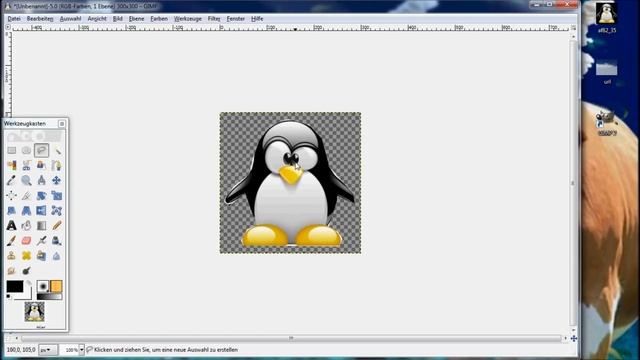Click the black foreground color swatch
Image resolution: width=640 pixels, height=360 pixels.
[15, 287]
